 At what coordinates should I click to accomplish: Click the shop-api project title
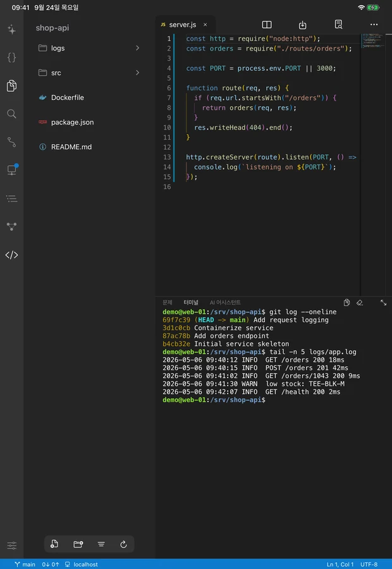tap(52, 28)
